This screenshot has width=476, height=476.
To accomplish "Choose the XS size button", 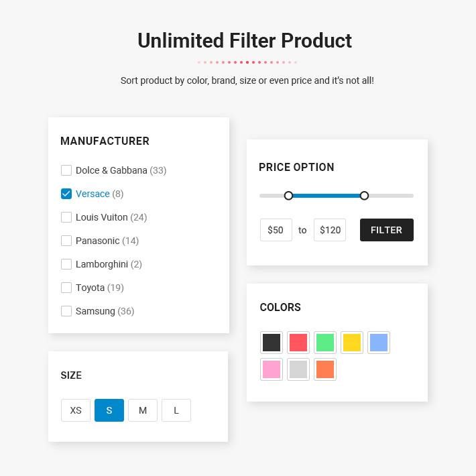I will tap(76, 410).
